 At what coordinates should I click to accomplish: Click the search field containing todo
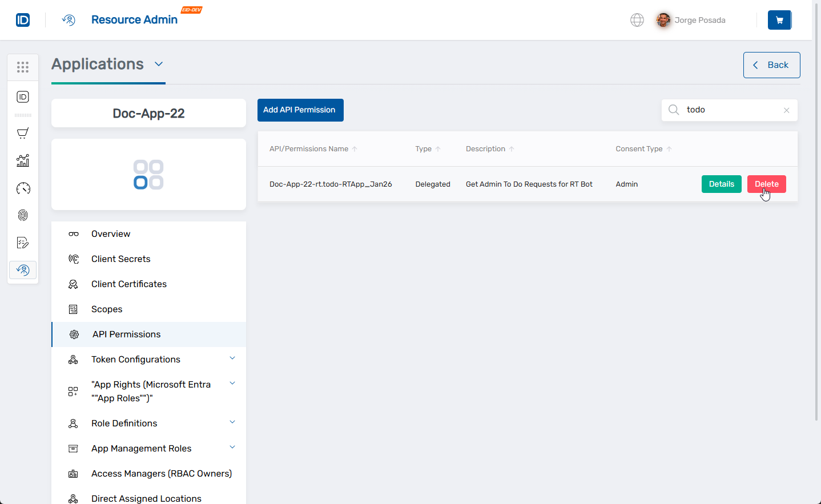tap(731, 110)
